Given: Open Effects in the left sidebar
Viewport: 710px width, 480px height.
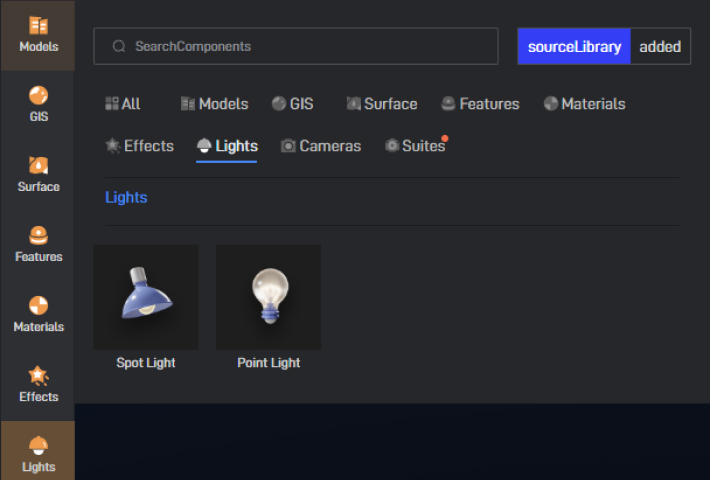Looking at the screenshot, I should click(x=38, y=385).
